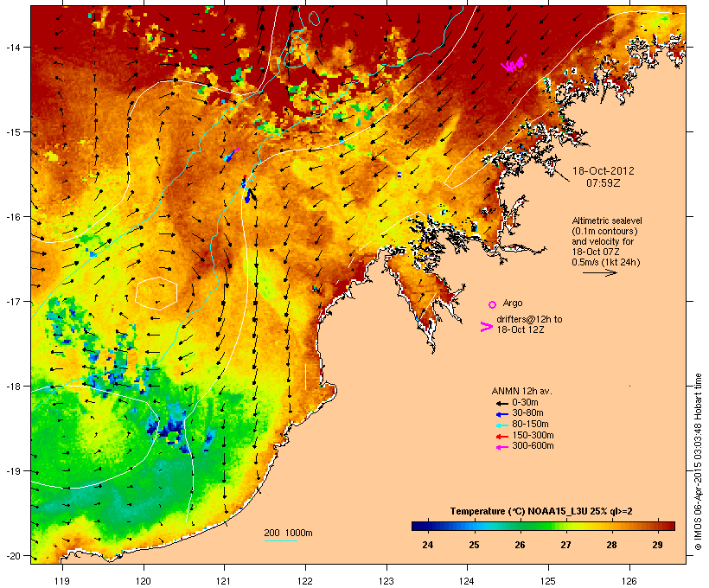709x588 pixels.
Task: Click the 'Temperature (°C) NOAA15_L3U' colorbar title
Action: (519, 511)
